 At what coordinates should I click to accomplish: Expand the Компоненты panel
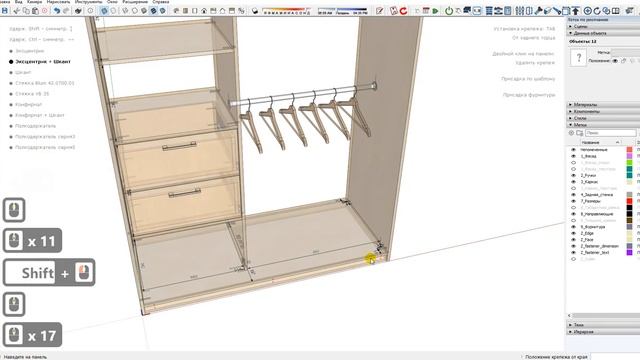click(603, 111)
